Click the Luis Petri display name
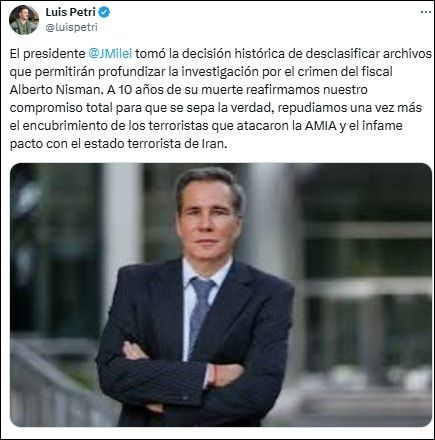The height and width of the screenshot is (440, 435). (70, 12)
